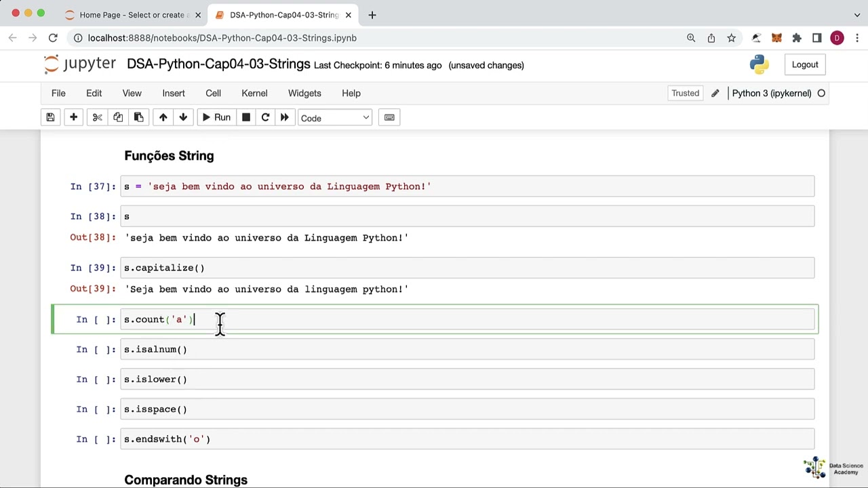The height and width of the screenshot is (488, 868).
Task: Open the Edit menu
Action: coord(94,93)
